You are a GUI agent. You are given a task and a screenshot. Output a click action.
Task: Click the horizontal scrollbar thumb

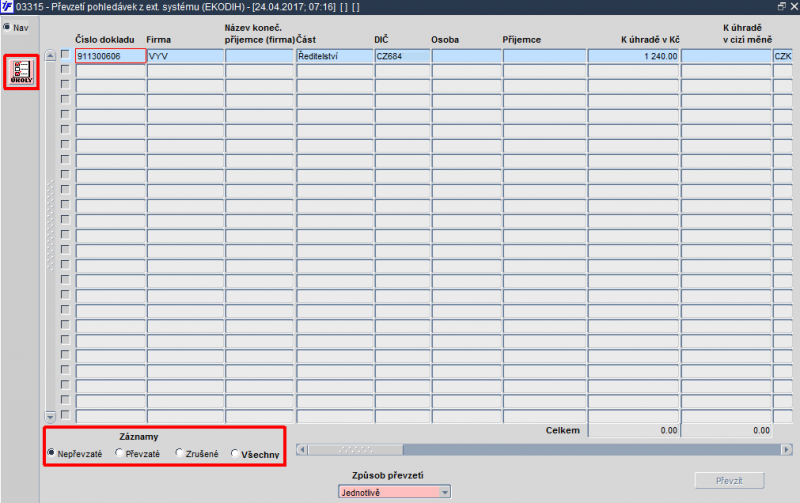pyautogui.click(x=356, y=449)
